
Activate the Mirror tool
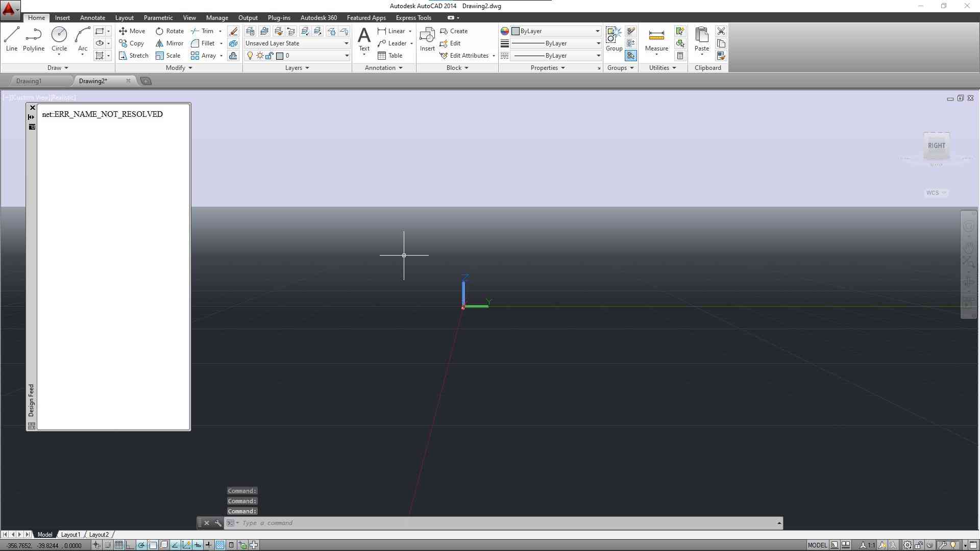point(169,43)
